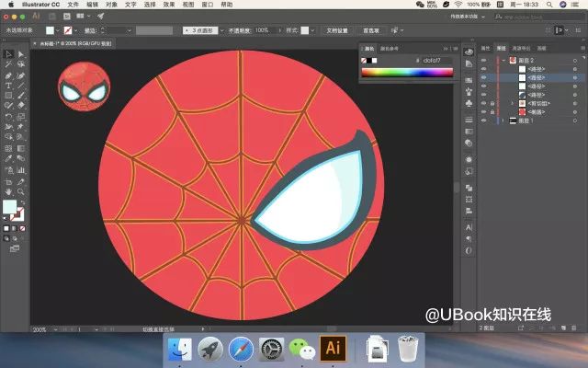Select the Selection tool black arrow

tap(8, 54)
